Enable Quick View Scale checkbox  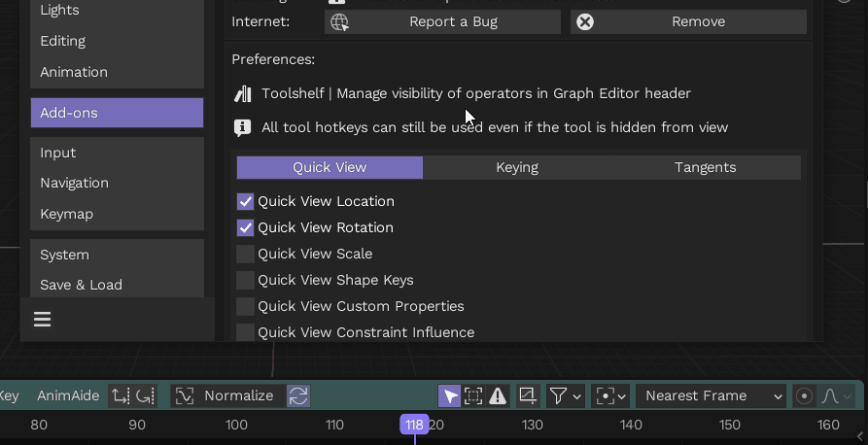[x=246, y=255]
